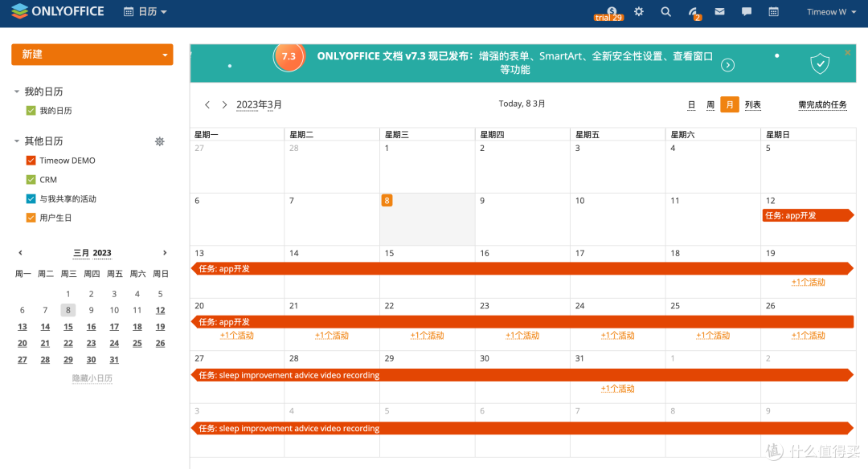
Task: Toggle the 与我共享的活动 checkbox
Action: pyautogui.click(x=31, y=198)
